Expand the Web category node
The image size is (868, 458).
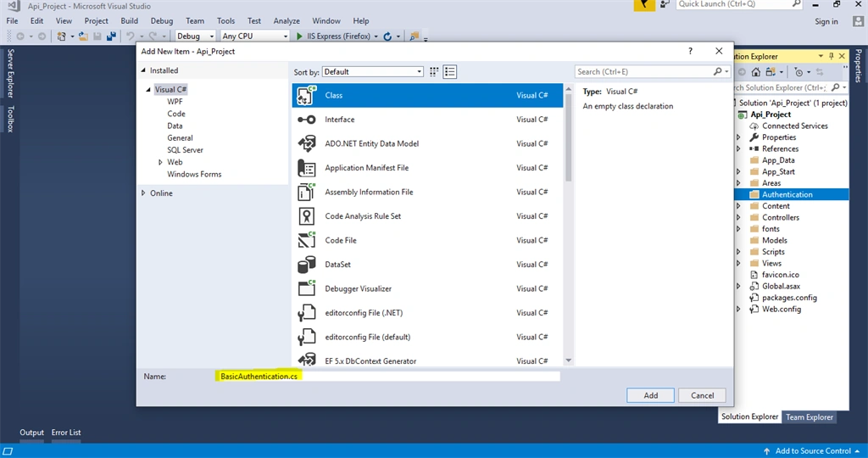[160, 162]
